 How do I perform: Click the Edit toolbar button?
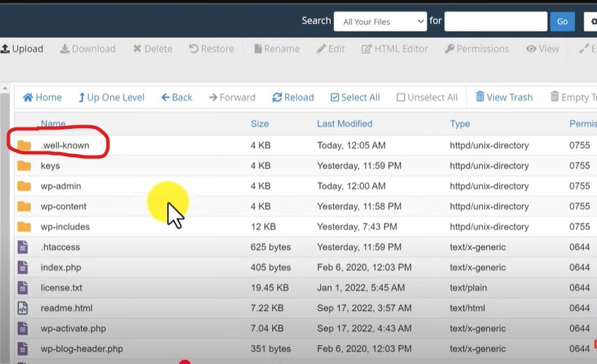point(331,49)
